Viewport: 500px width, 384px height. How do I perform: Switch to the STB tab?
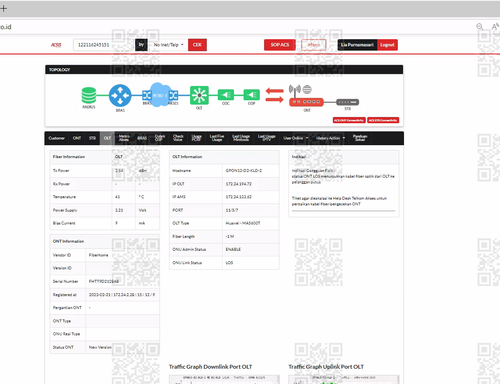pyautogui.click(x=92, y=138)
